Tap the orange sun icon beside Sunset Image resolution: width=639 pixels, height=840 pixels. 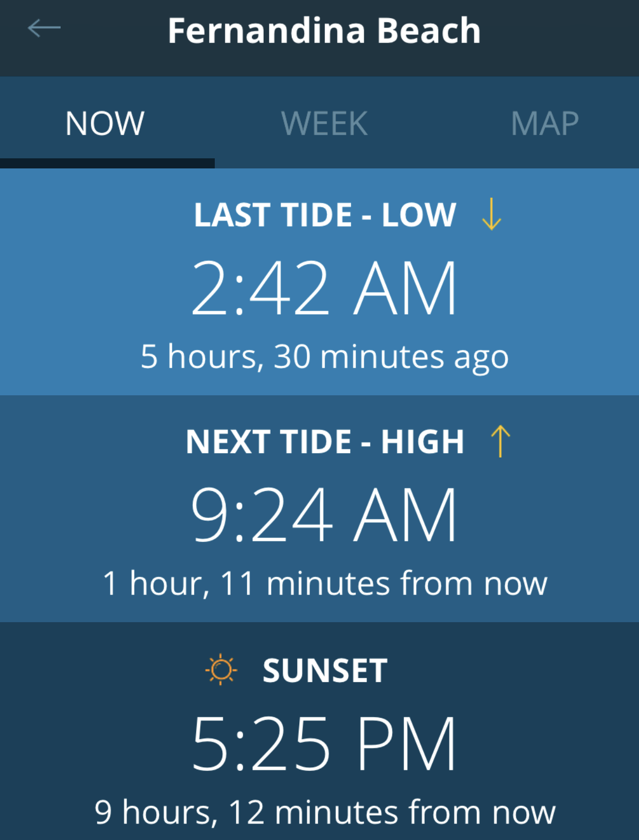click(221, 669)
